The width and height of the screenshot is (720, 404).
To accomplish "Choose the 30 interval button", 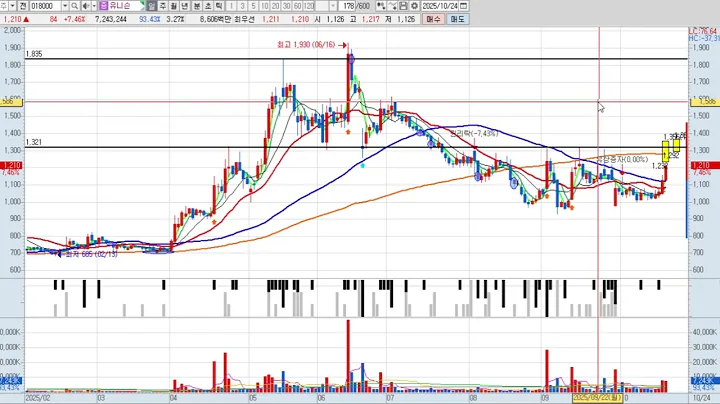I will pos(287,6).
